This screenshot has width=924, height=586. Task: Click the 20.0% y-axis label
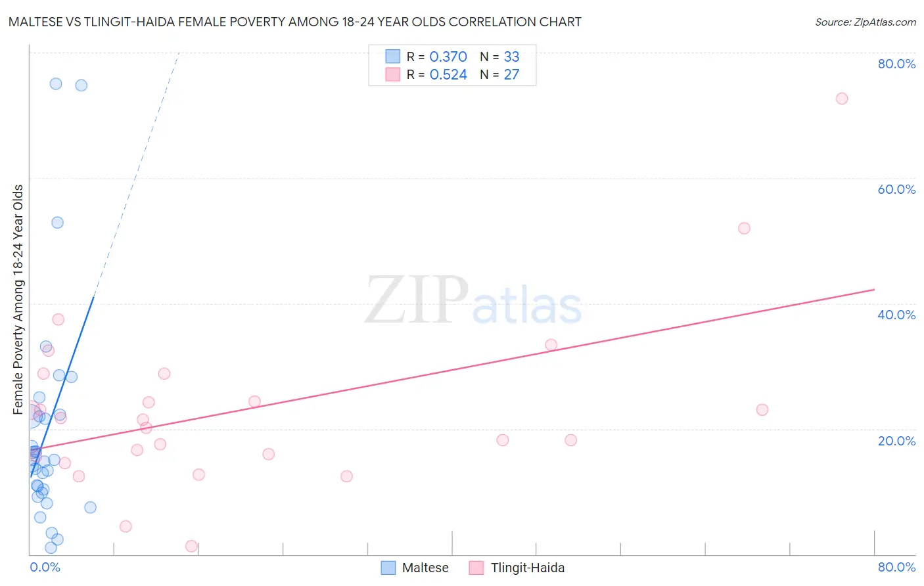coord(896,441)
